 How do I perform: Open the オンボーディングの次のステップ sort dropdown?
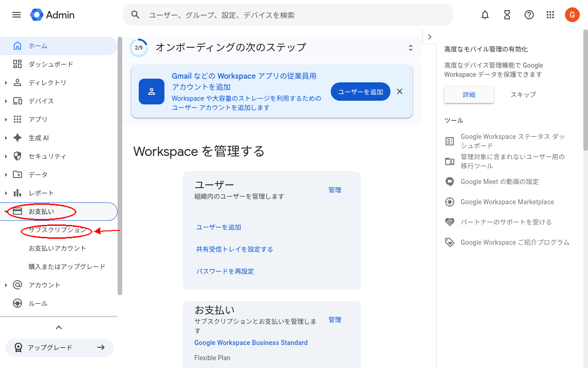pyautogui.click(x=410, y=47)
